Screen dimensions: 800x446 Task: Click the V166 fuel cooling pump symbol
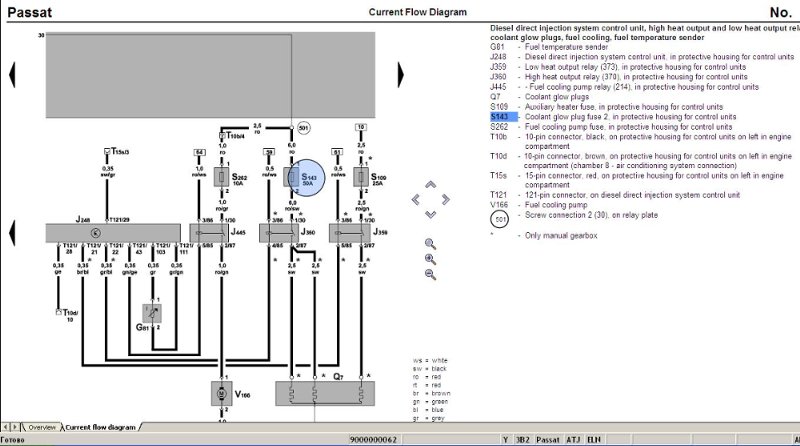(221, 393)
